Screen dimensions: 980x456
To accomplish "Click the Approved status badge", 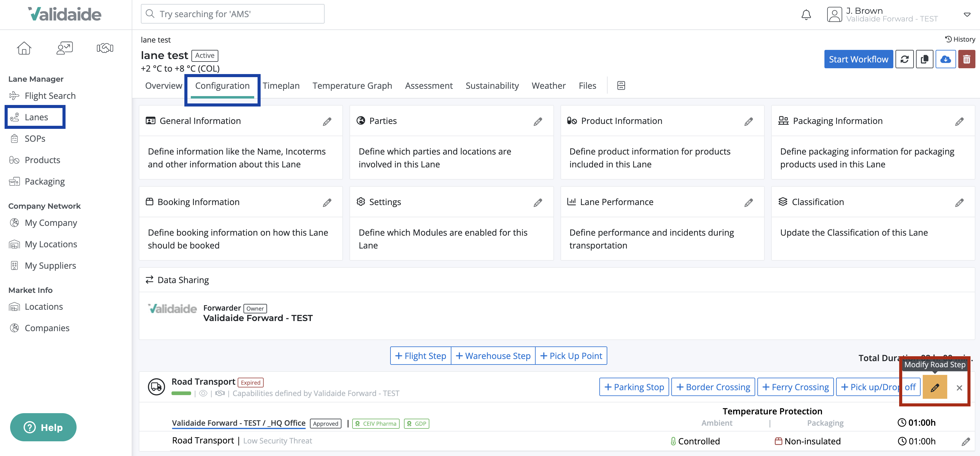I will [326, 424].
